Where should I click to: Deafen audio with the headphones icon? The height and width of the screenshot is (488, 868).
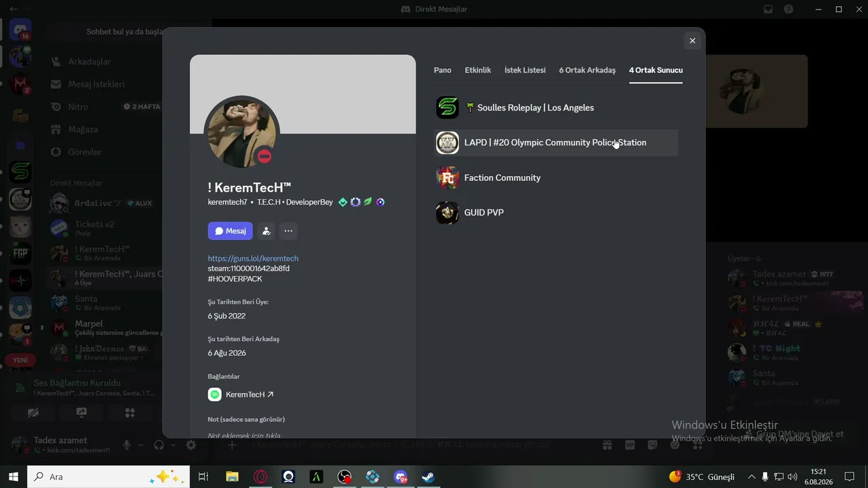[x=159, y=445]
